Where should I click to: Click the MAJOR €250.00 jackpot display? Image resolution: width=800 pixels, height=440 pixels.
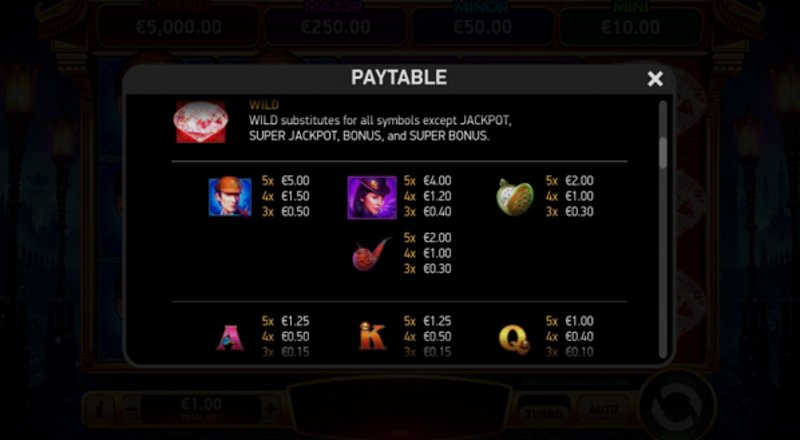tap(335, 26)
